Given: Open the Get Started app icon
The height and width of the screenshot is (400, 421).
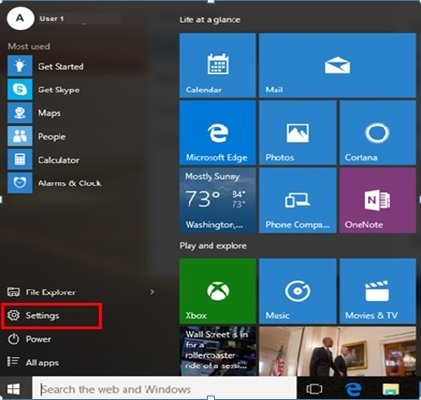Looking at the screenshot, I should click(x=20, y=66).
